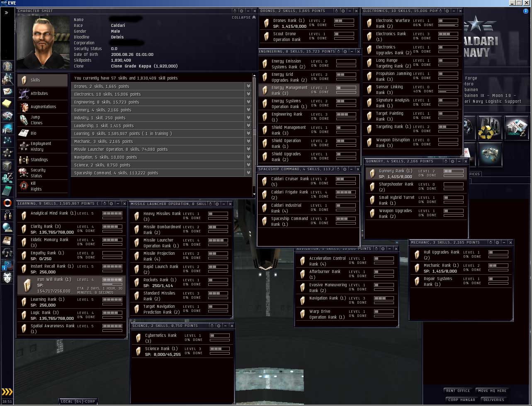Open the mail envelope sidebar icon
532x406 pixels.
click(x=7, y=91)
